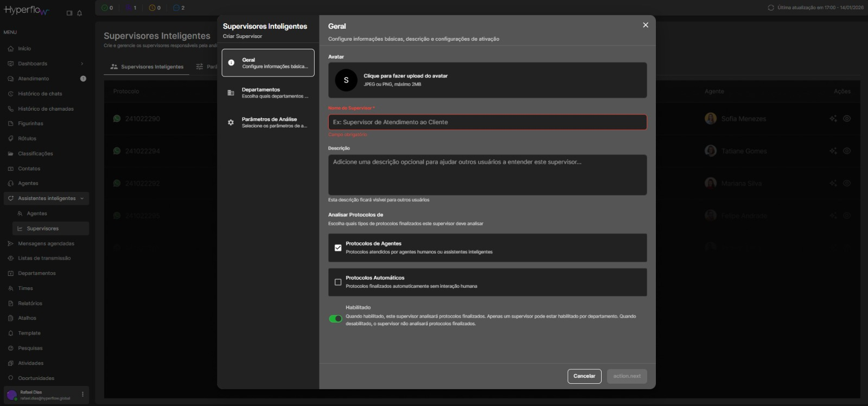Uncheck the Protocolos de Agentes checkbox

pyautogui.click(x=338, y=248)
